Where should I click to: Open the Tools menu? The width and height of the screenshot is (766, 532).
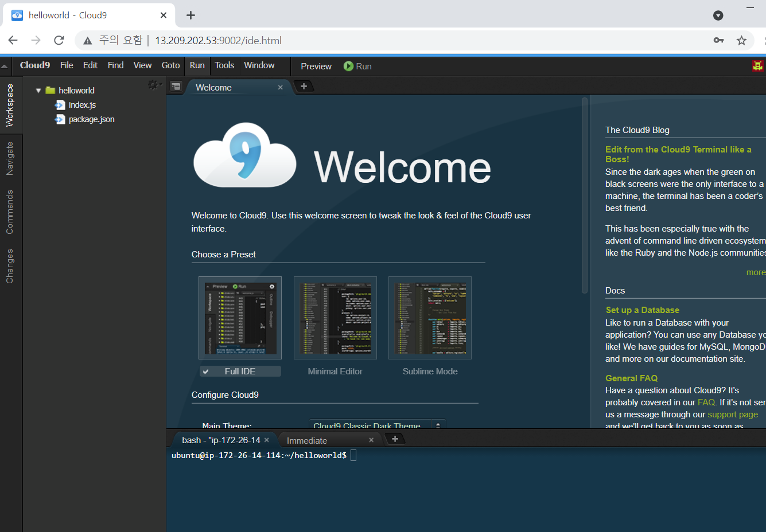pos(224,65)
